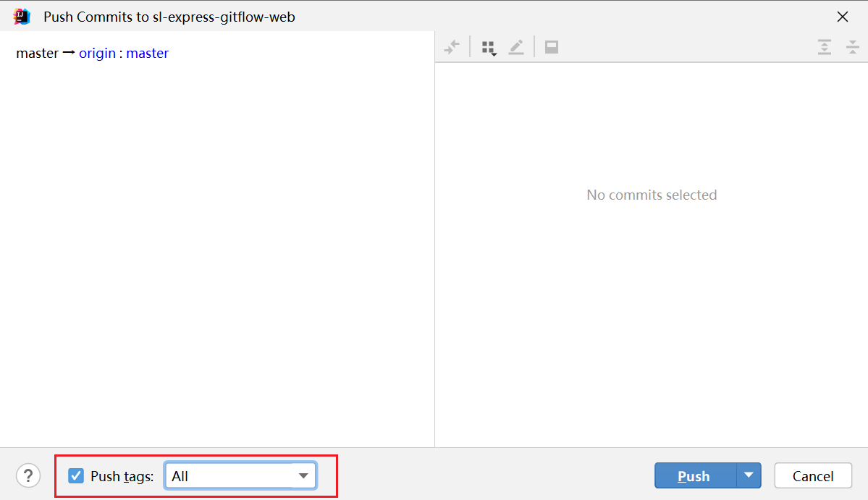Image resolution: width=868 pixels, height=500 pixels.
Task: Click the show diff with remote icon
Action: 452,47
